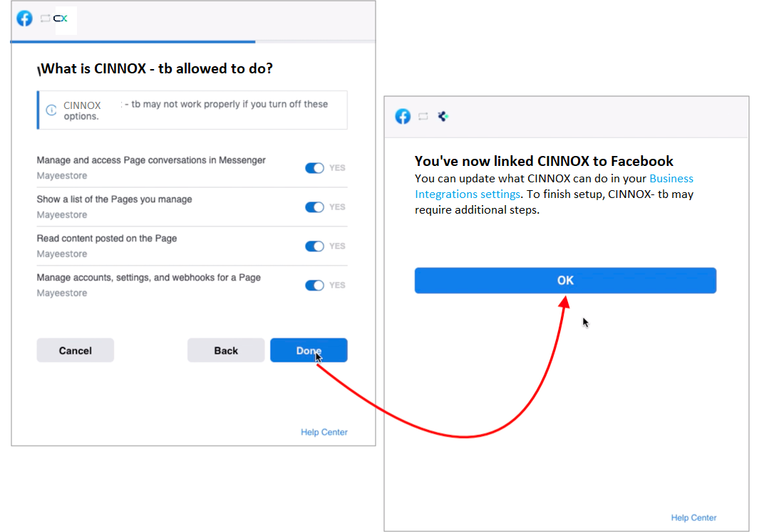Click the link arrows icon in left dialog header
Screen dimensions: 759x532
point(45,19)
